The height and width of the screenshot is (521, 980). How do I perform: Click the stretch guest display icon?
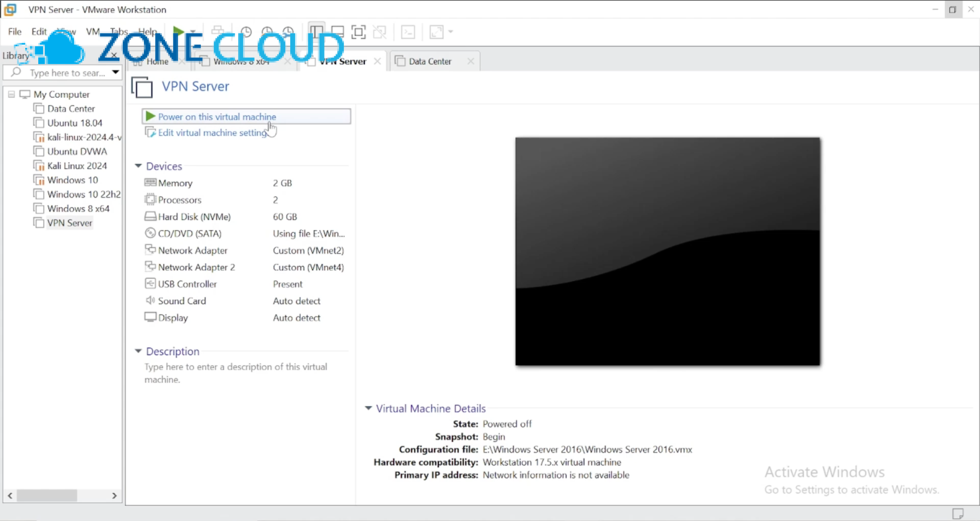(x=436, y=32)
